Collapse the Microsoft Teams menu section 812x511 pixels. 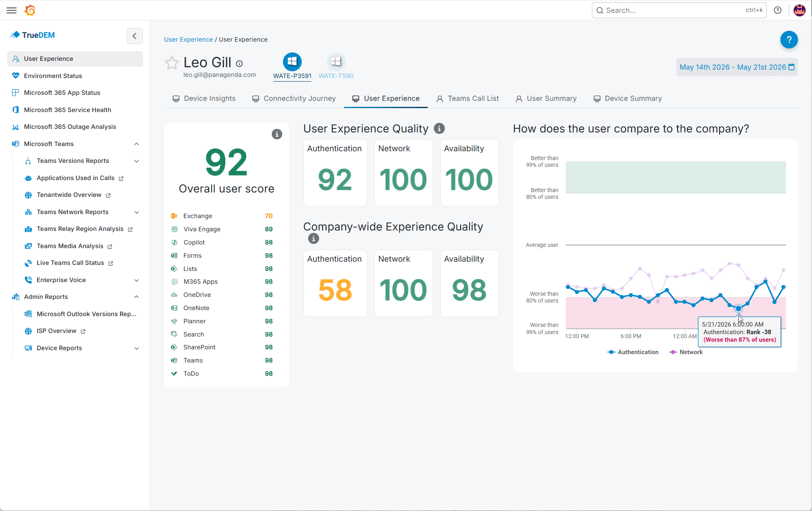[x=136, y=144]
